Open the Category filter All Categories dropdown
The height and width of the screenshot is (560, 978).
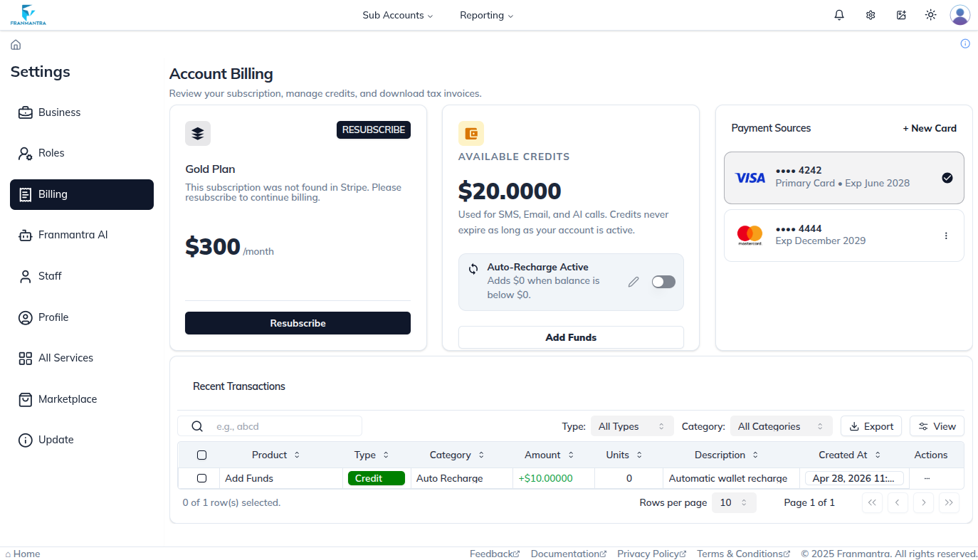pyautogui.click(x=781, y=426)
